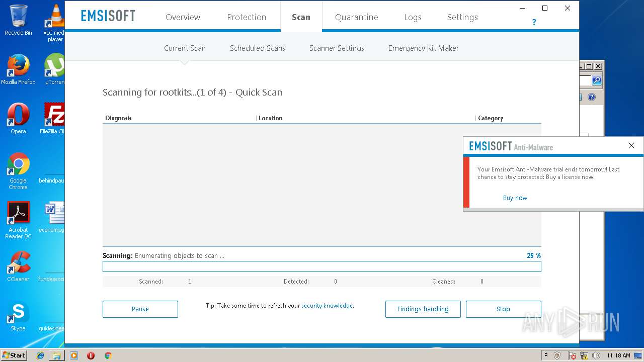Click the Scanned count label
Image resolution: width=644 pixels, height=362 pixels.
(x=151, y=282)
